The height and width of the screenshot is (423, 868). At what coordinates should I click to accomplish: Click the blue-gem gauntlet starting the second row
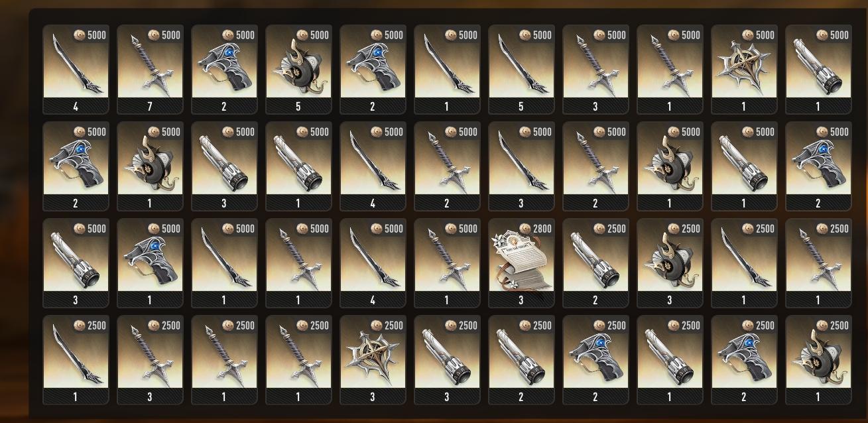76,166
